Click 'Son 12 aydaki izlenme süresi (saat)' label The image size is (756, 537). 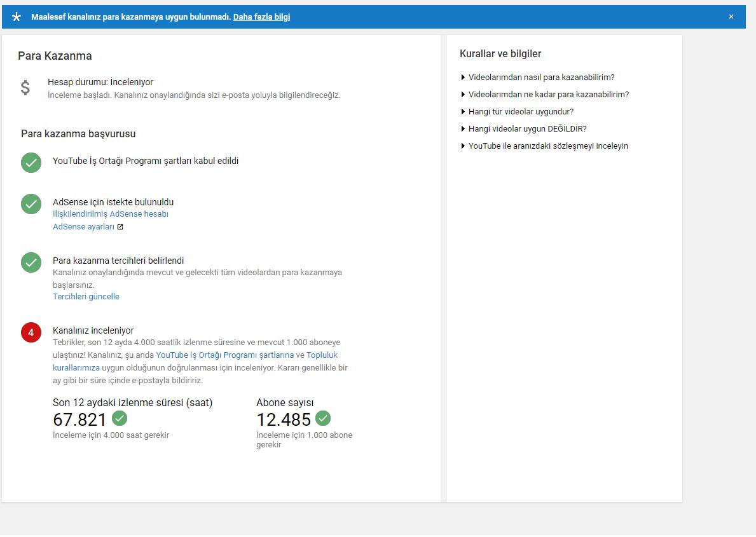(133, 402)
